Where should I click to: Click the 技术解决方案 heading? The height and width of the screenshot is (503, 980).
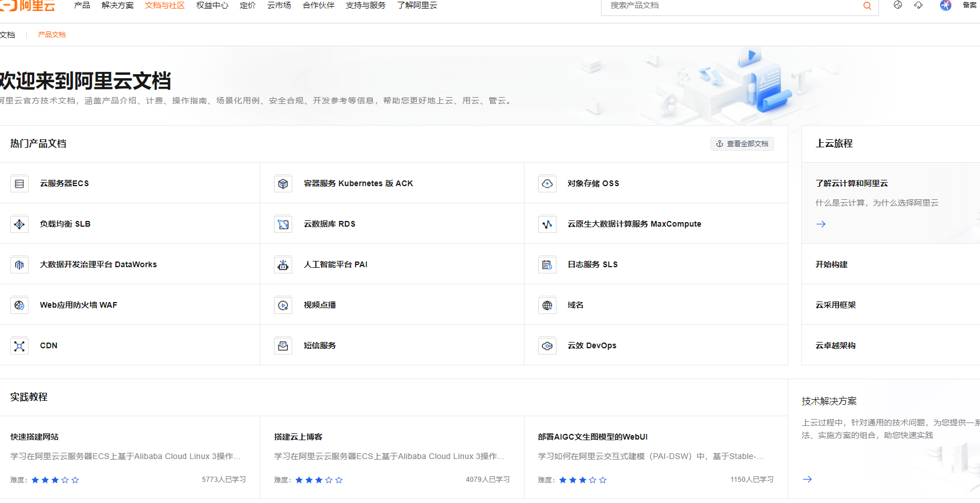click(x=829, y=401)
